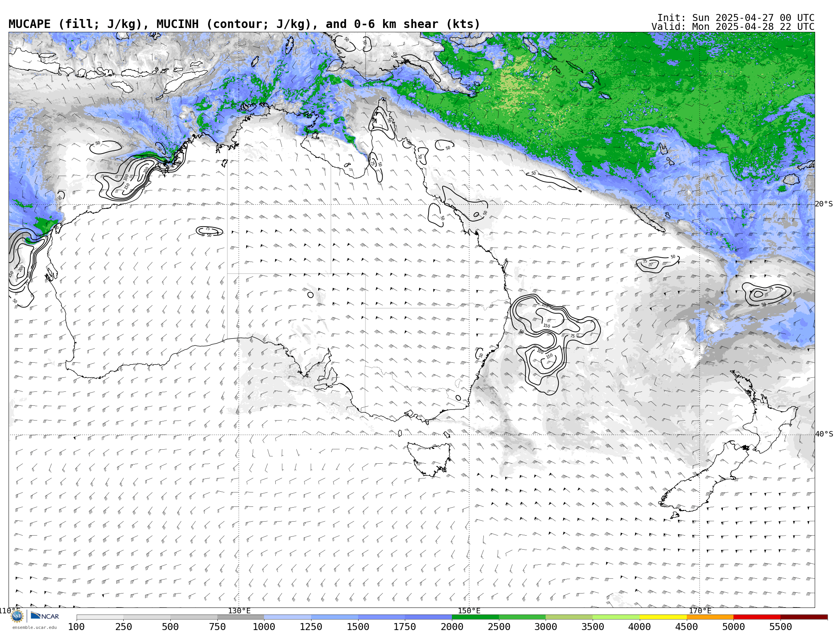Click the MUCAPE, MUCINH and shear title
The image size is (840, 632).
tap(244, 24)
